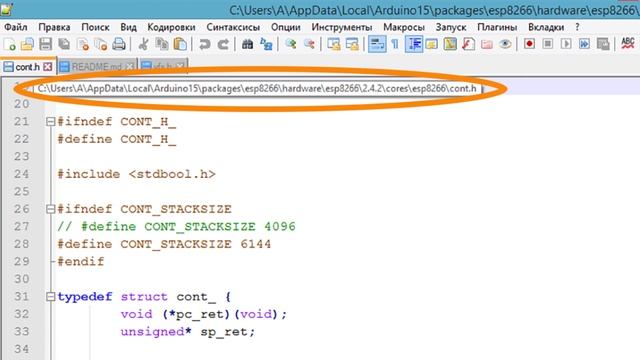Click the commented line with 4096
Viewport: 640px width, 360px height.
click(x=176, y=227)
